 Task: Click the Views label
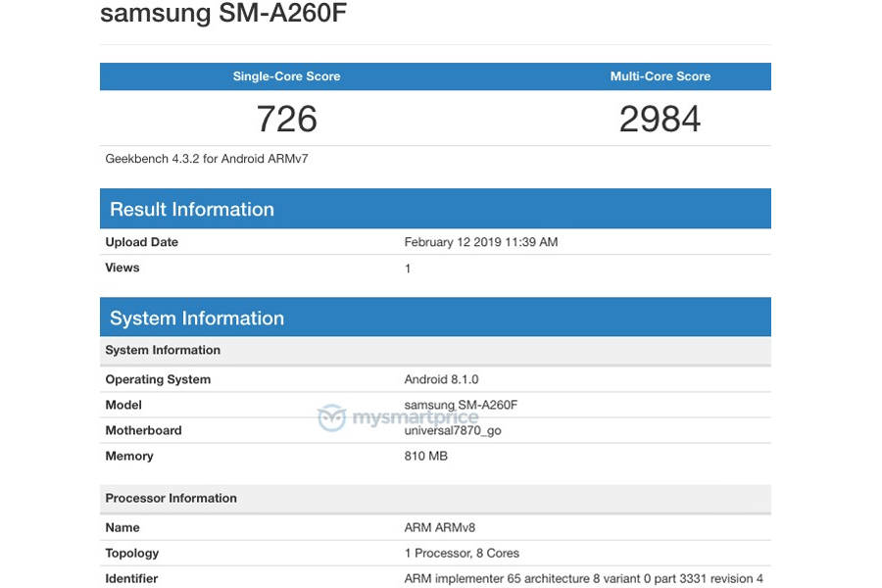pos(122,268)
